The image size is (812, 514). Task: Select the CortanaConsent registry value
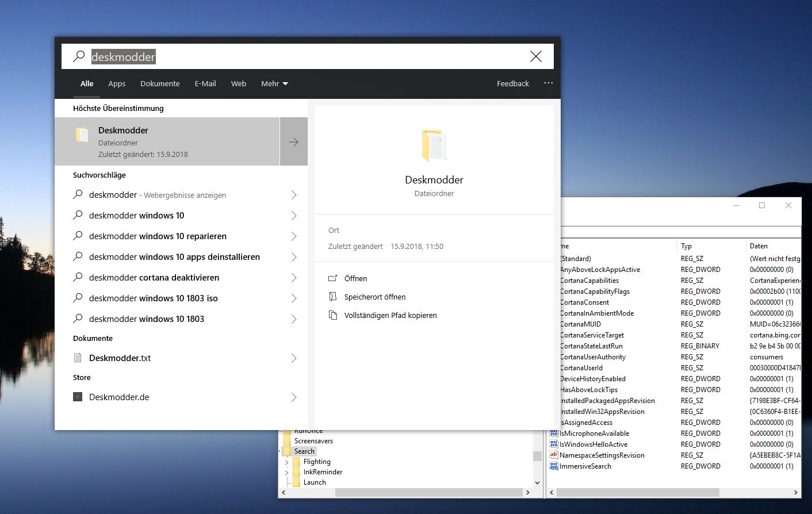(584, 302)
